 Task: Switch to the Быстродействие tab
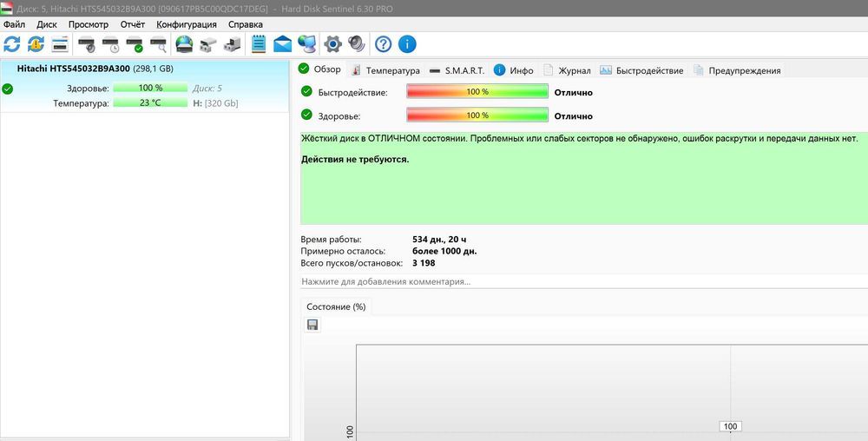click(641, 70)
